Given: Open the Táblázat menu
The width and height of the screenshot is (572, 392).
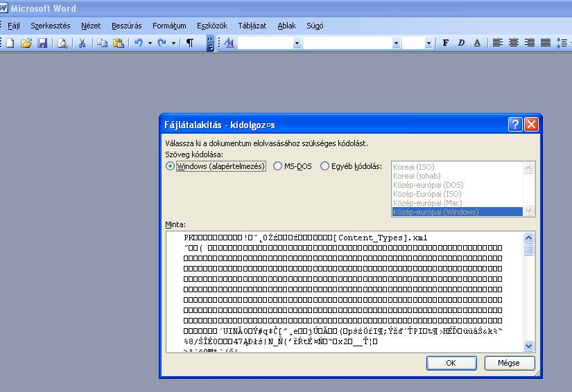Looking at the screenshot, I should (x=252, y=26).
